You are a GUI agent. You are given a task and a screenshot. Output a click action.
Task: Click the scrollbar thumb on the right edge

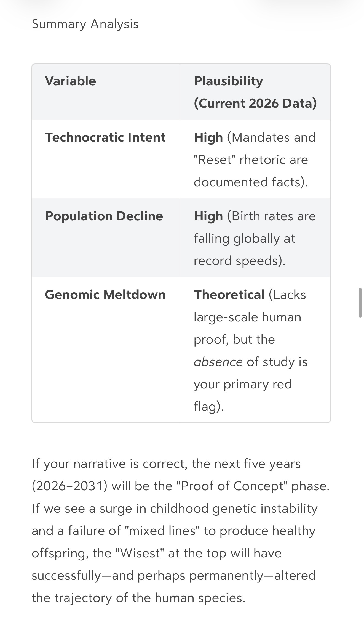coord(360,303)
